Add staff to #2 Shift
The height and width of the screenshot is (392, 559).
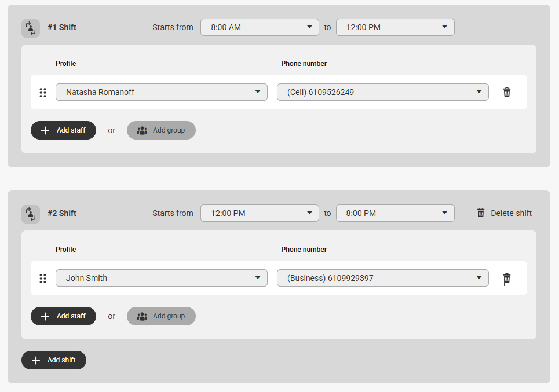pyautogui.click(x=64, y=316)
